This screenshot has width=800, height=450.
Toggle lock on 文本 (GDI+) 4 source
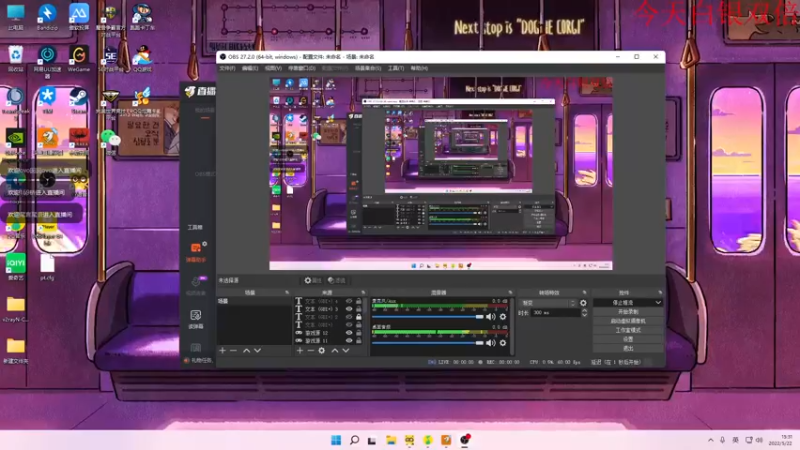[x=359, y=301]
